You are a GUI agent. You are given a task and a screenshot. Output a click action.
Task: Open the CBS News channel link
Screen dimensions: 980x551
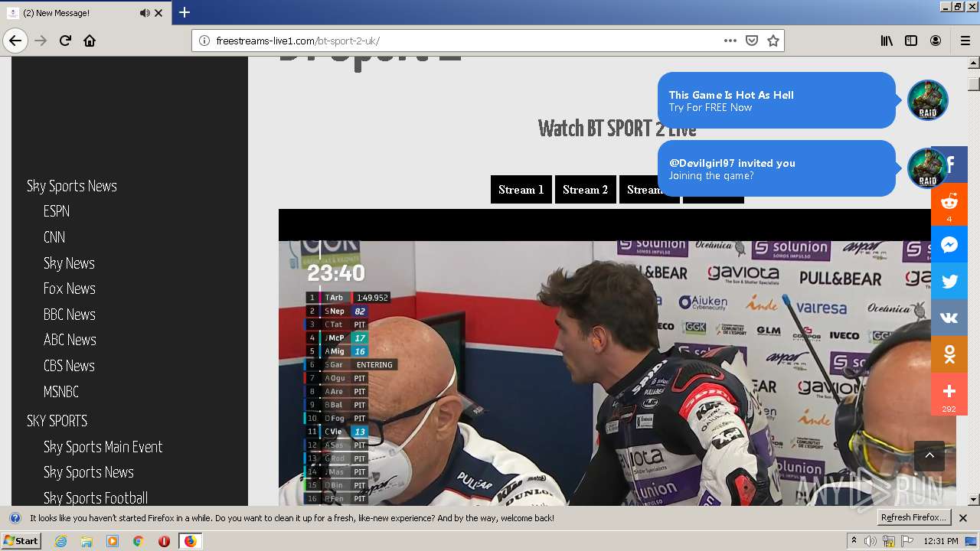[69, 366]
